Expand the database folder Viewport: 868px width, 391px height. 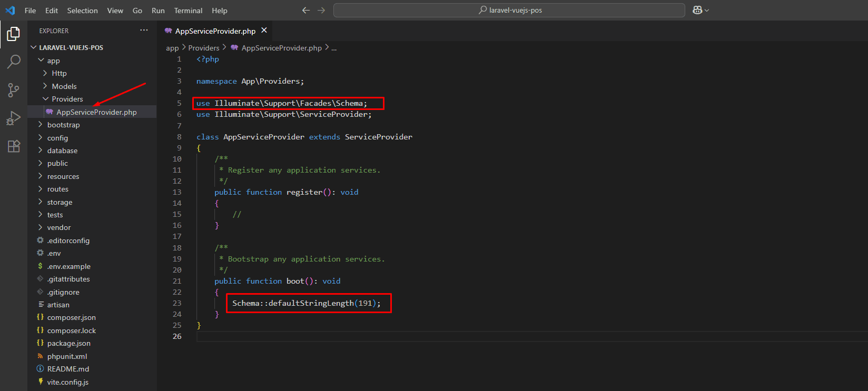pyautogui.click(x=62, y=151)
